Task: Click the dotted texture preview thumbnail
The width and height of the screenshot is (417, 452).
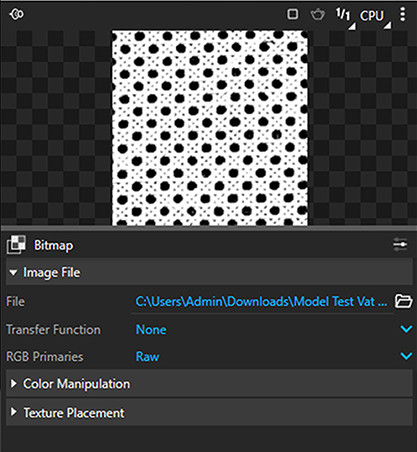Action: (210, 128)
